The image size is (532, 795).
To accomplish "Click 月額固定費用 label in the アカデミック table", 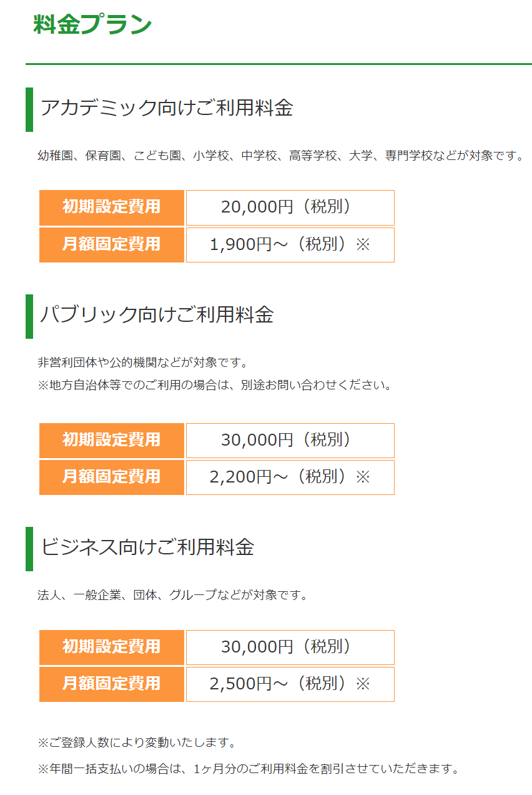I will pos(112,244).
